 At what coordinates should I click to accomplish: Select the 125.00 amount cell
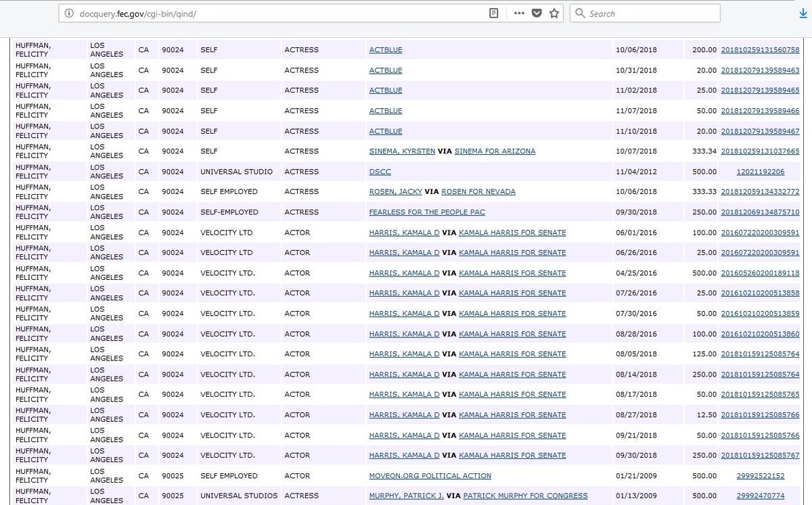pos(704,354)
